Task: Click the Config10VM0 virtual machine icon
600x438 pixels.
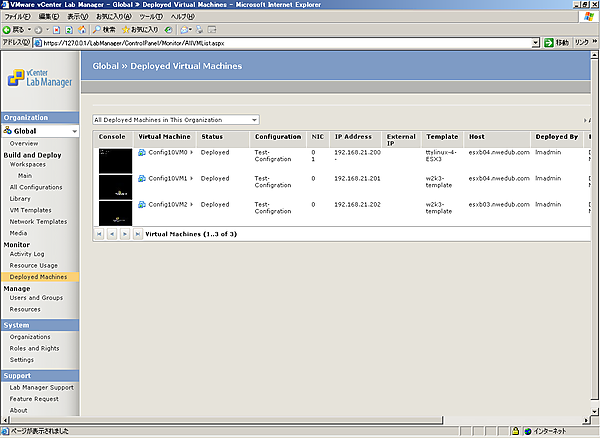Action: coord(142,153)
